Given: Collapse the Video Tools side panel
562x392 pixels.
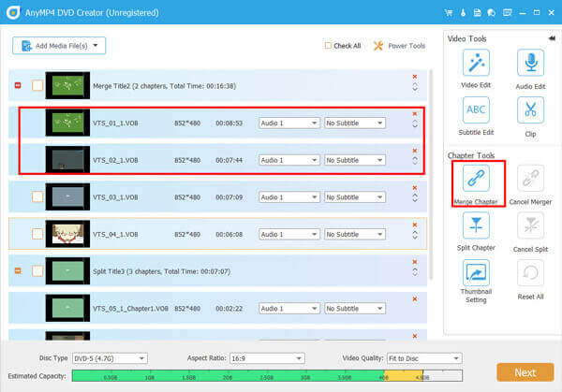Looking at the screenshot, I should (552, 38).
